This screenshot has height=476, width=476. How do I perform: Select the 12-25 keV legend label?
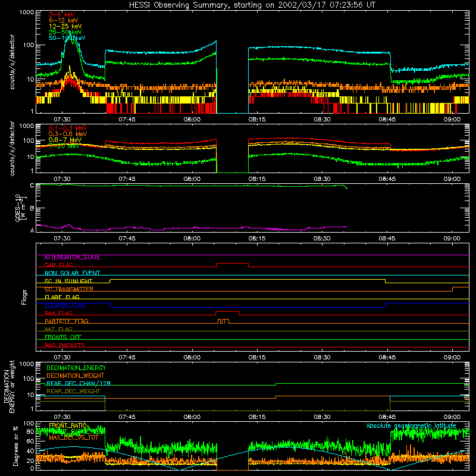point(65,26)
